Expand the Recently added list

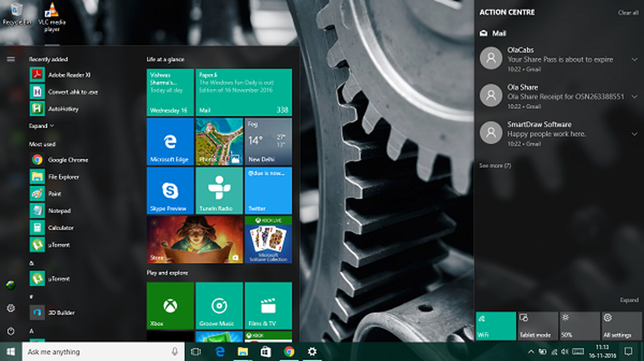(x=41, y=126)
